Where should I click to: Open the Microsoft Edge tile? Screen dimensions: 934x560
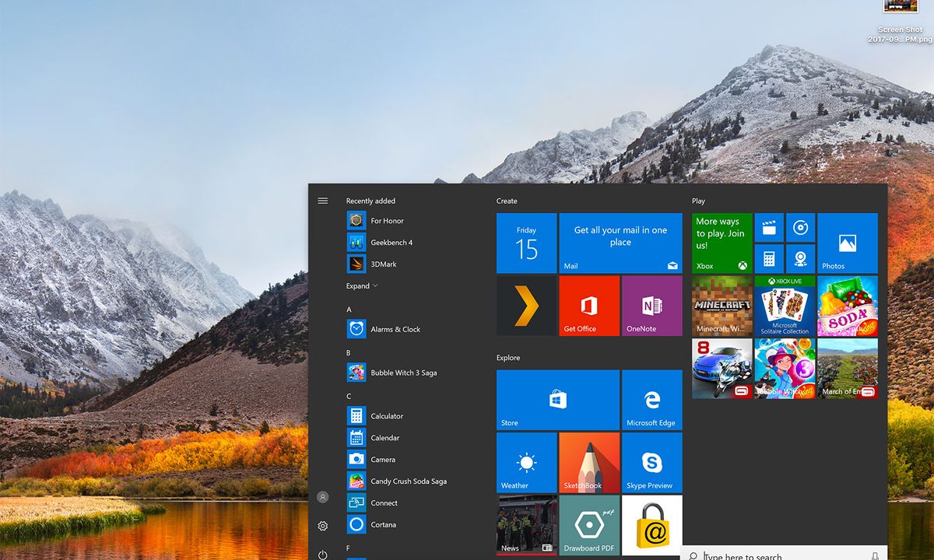[x=652, y=400]
